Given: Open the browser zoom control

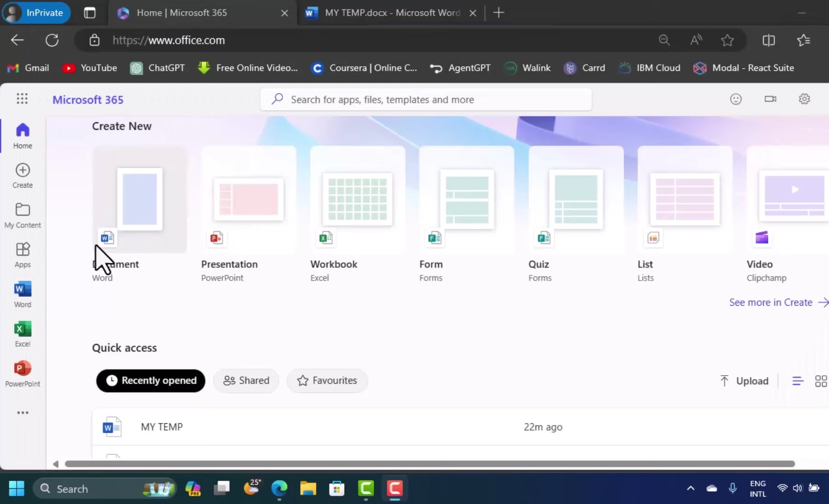Looking at the screenshot, I should click(664, 40).
